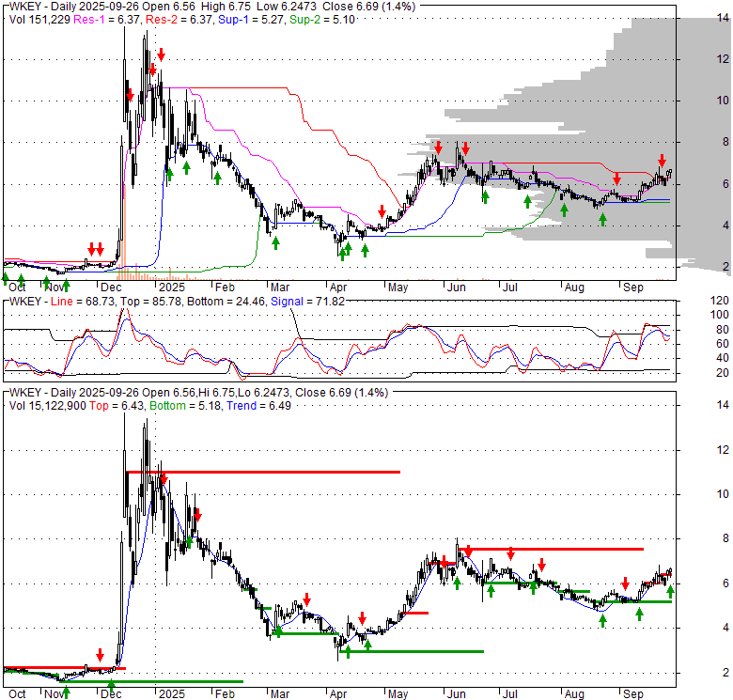Click the 'Jun' month label under top chart
The image size is (733, 700).
click(x=457, y=288)
